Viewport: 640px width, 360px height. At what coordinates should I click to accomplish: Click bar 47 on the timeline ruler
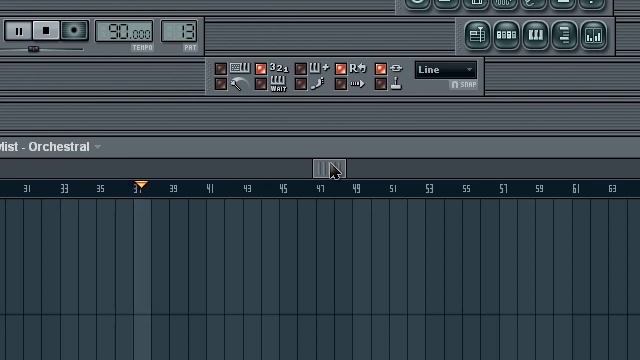(320, 189)
